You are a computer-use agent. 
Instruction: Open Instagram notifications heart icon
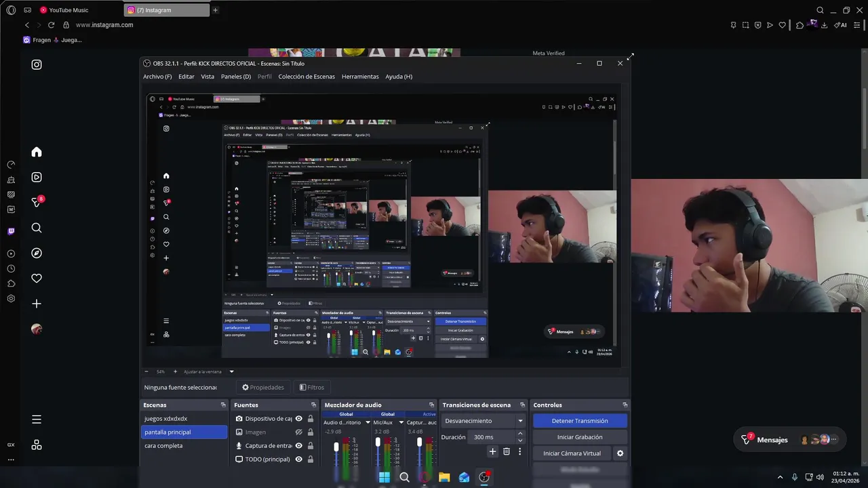(37, 278)
